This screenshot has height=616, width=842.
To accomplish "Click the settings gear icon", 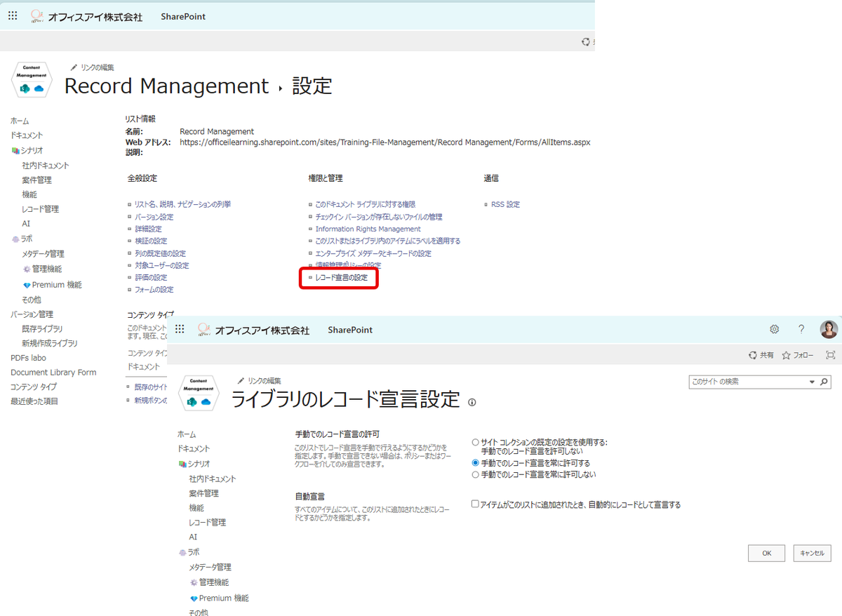I will 775,329.
